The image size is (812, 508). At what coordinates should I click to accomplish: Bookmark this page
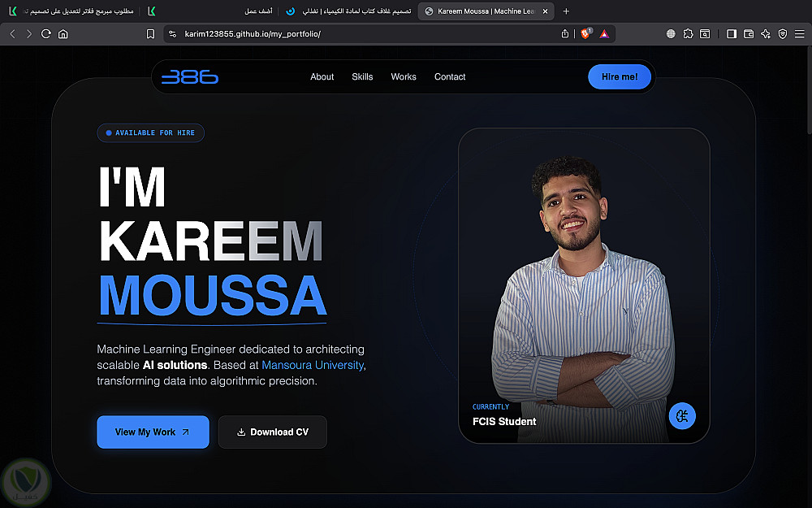[x=150, y=33]
